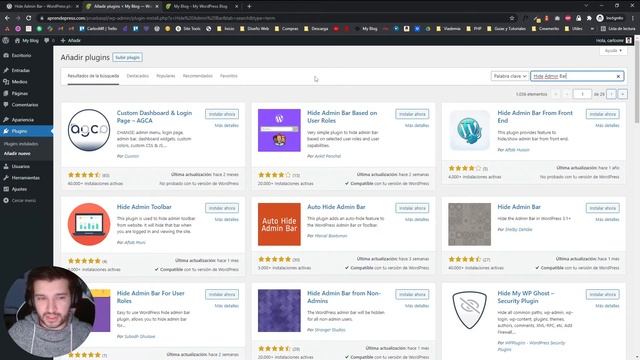
Task: Go back in the browser
Action: pyautogui.click(x=7, y=18)
